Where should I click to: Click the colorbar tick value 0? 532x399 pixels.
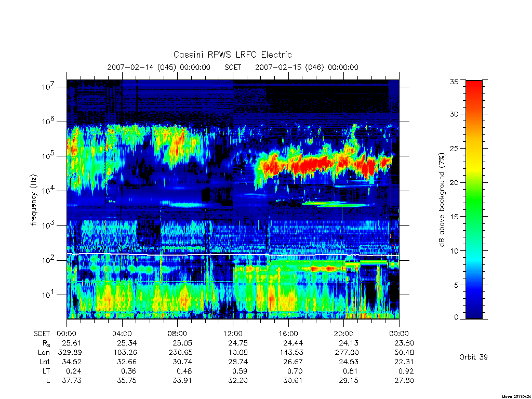coord(456,317)
